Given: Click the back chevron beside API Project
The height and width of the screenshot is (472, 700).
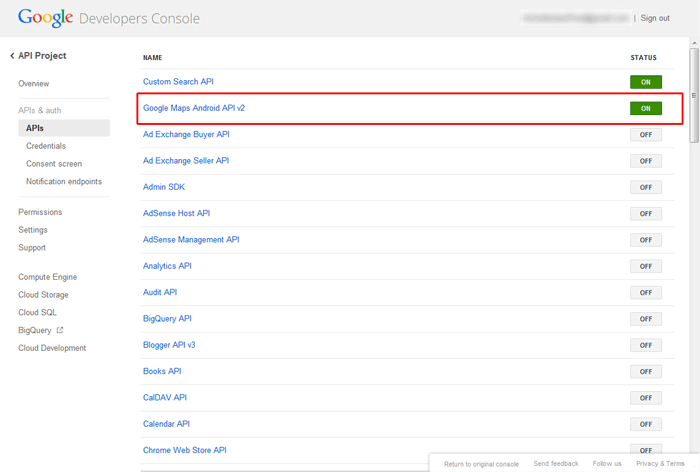Looking at the screenshot, I should pyautogui.click(x=12, y=56).
